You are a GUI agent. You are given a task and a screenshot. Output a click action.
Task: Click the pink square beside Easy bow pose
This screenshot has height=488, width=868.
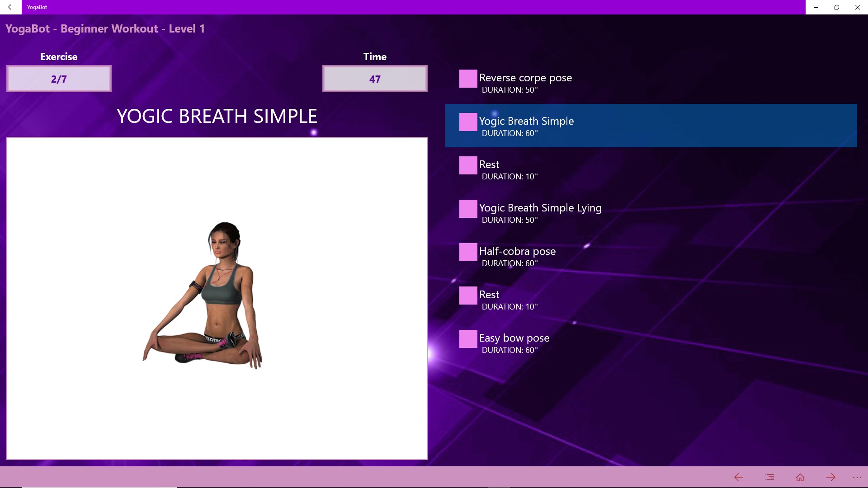(468, 339)
